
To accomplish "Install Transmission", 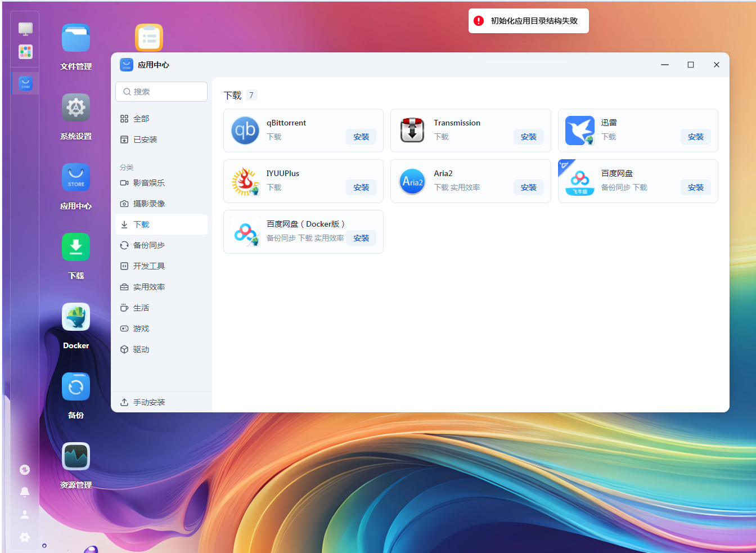I will (x=529, y=137).
